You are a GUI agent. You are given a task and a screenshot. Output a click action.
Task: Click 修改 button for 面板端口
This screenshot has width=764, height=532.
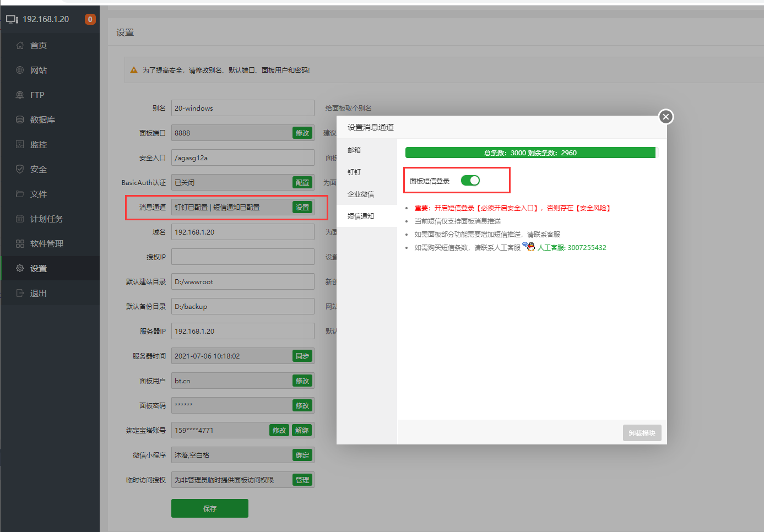(302, 133)
